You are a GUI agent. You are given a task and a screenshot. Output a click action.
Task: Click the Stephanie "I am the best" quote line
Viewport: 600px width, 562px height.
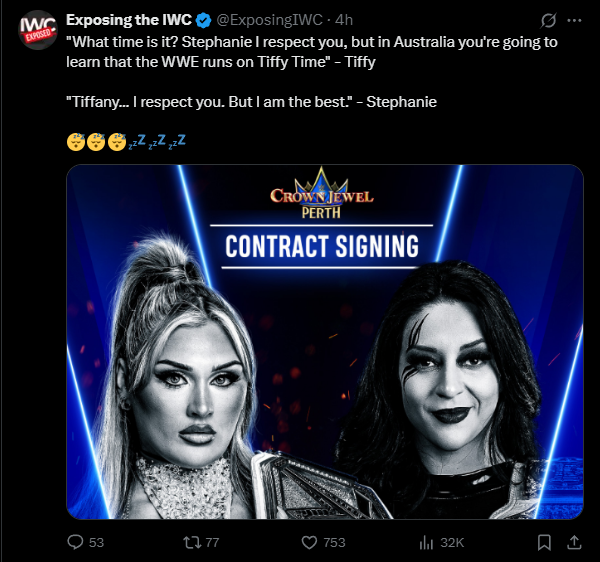251,102
